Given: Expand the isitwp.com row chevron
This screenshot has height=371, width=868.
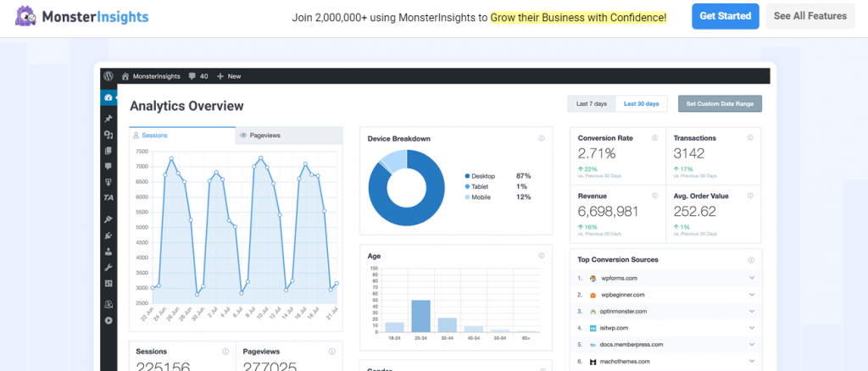Looking at the screenshot, I should (751, 328).
